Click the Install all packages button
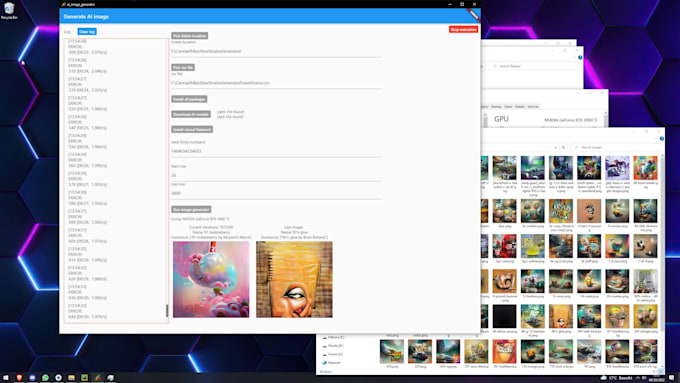Image resolution: width=680 pixels, height=383 pixels. [189, 99]
